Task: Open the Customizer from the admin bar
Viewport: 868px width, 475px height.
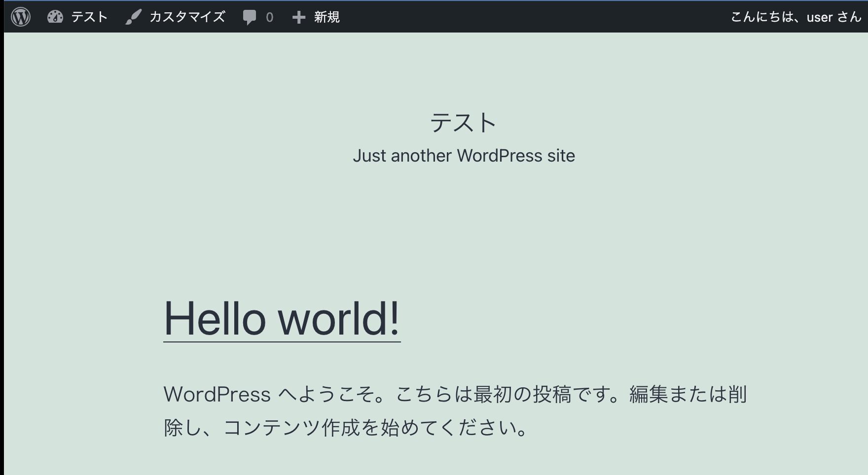Action: (187, 17)
